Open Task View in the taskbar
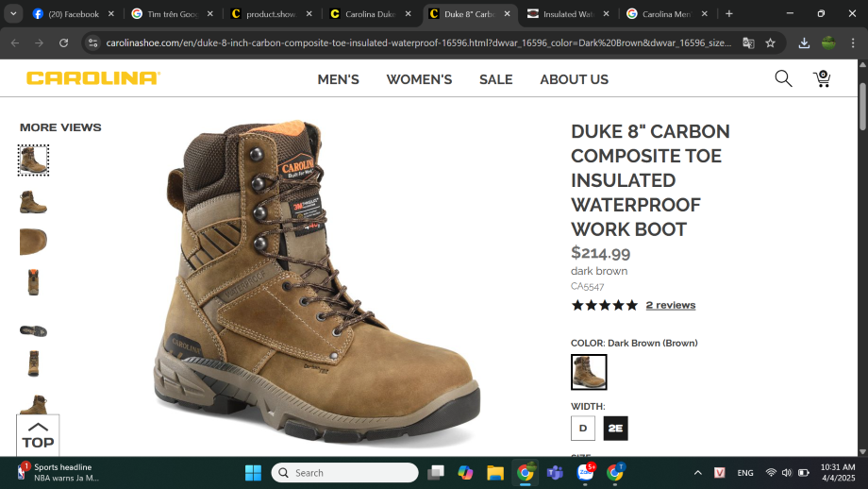Image resolution: width=868 pixels, height=489 pixels. [x=436, y=473]
